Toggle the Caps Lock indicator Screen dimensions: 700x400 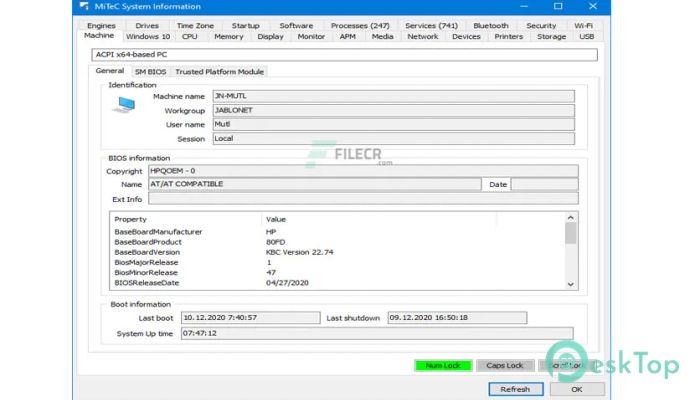tap(504, 365)
